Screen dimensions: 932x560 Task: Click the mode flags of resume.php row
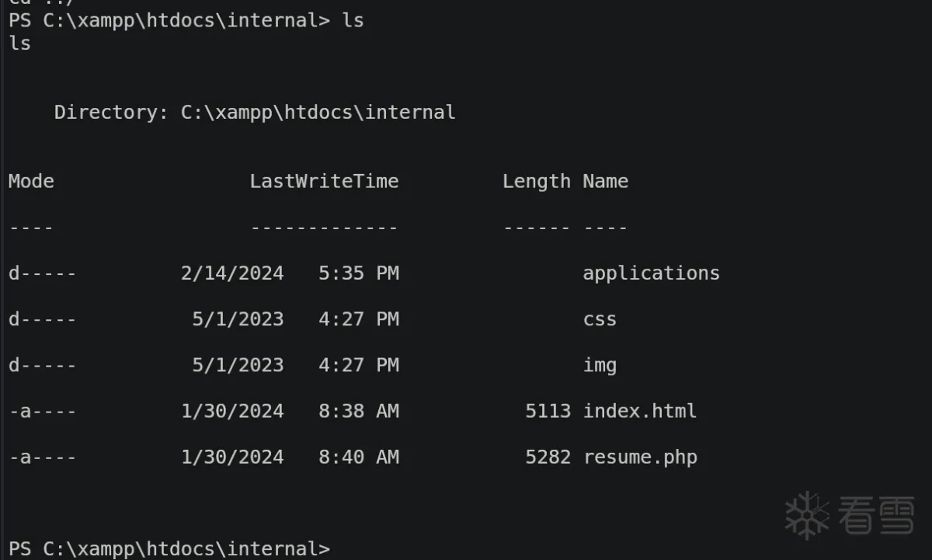(x=42, y=457)
